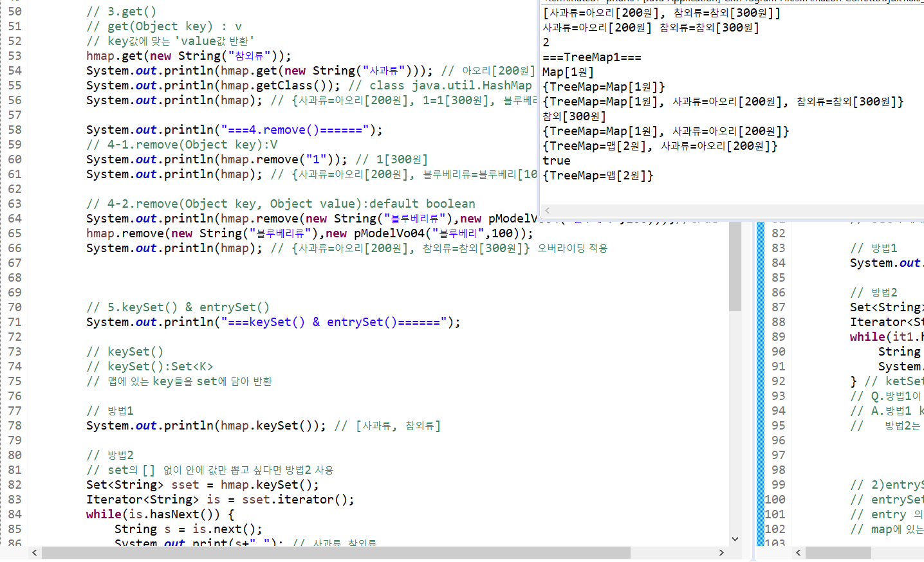The height and width of the screenshot is (562, 924).
Task: Click the "// 5.keySet() & entrySet()" comment
Action: (x=178, y=307)
